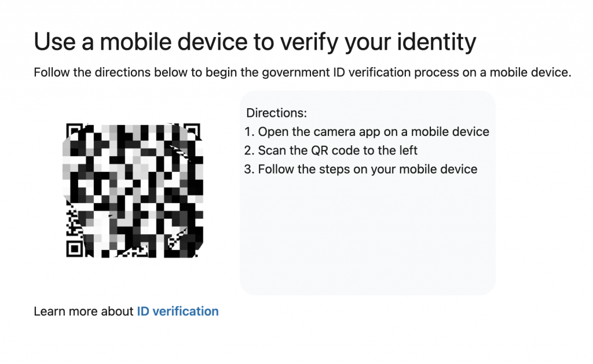This screenshot has height=364, width=593.
Task: Click the number '1.' list marker
Action: (x=249, y=131)
